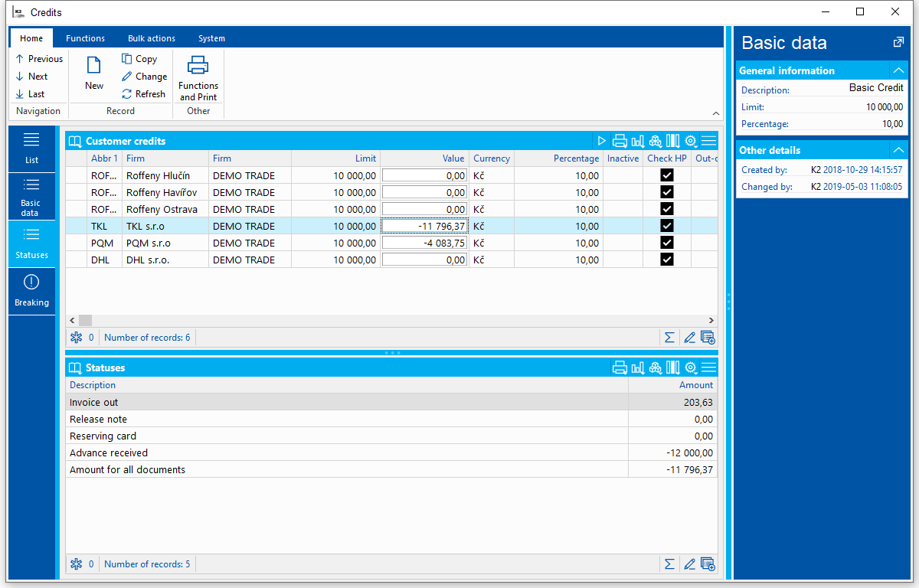
Task: Toggle Check HP for PQM s.r.o
Action: coord(667,243)
